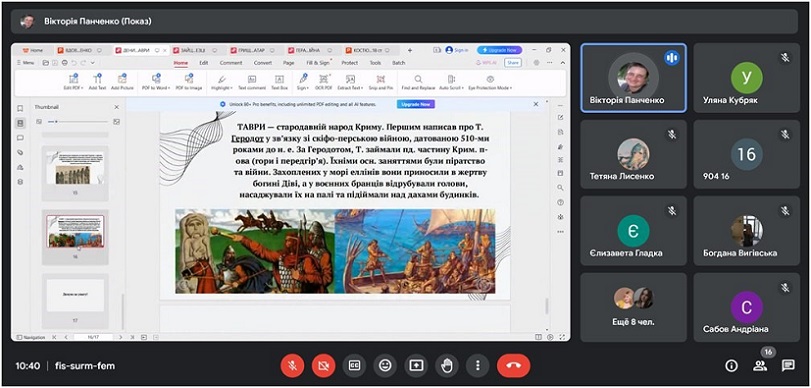Open meeting details info icon
The width and height of the screenshot is (811, 388).
[731, 366]
